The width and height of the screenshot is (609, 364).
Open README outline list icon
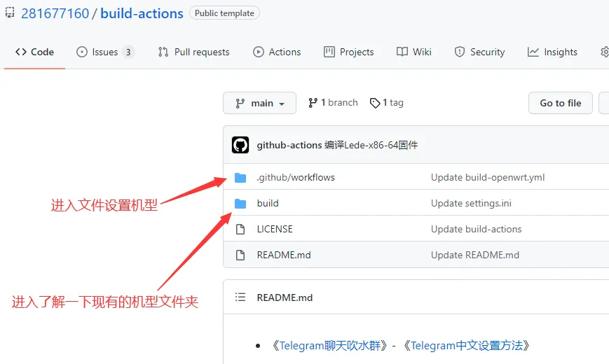(240, 297)
